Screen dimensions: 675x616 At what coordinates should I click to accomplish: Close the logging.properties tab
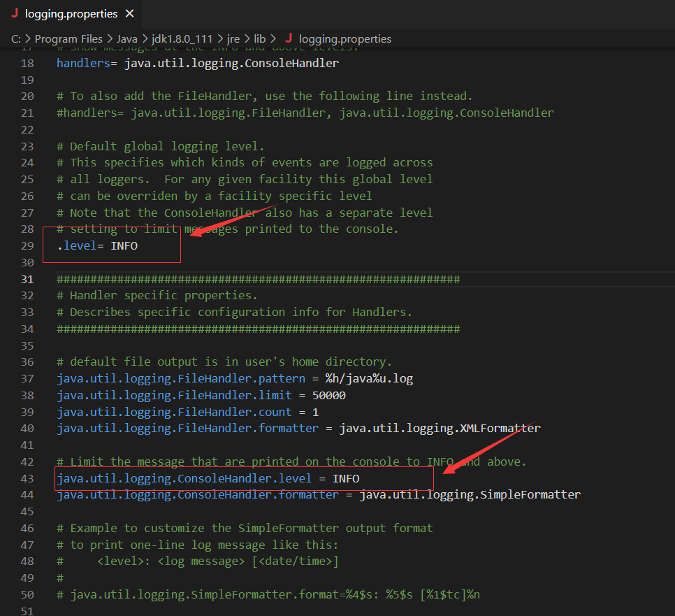pyautogui.click(x=129, y=14)
